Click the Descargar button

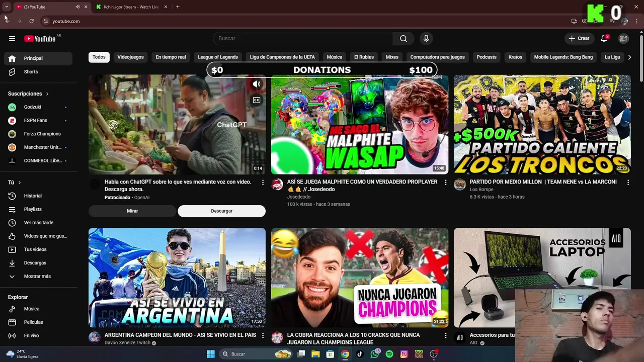(222, 211)
